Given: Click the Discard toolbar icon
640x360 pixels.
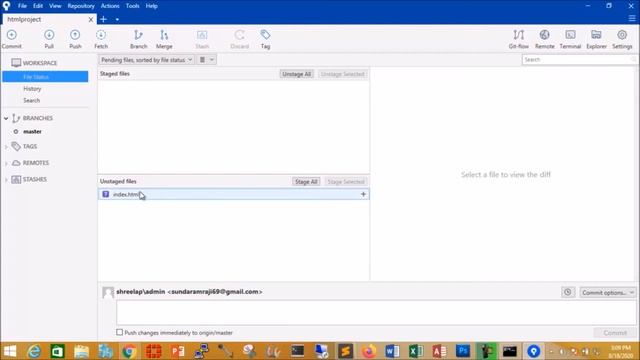Looking at the screenshot, I should pyautogui.click(x=240, y=39).
